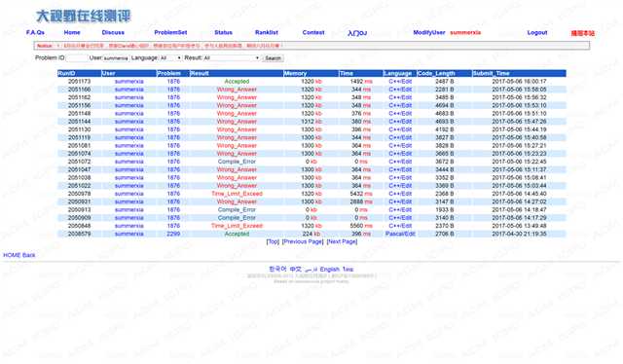
Task: Open Wrong_Answer result of run 2051038
Action: [x=237, y=178]
